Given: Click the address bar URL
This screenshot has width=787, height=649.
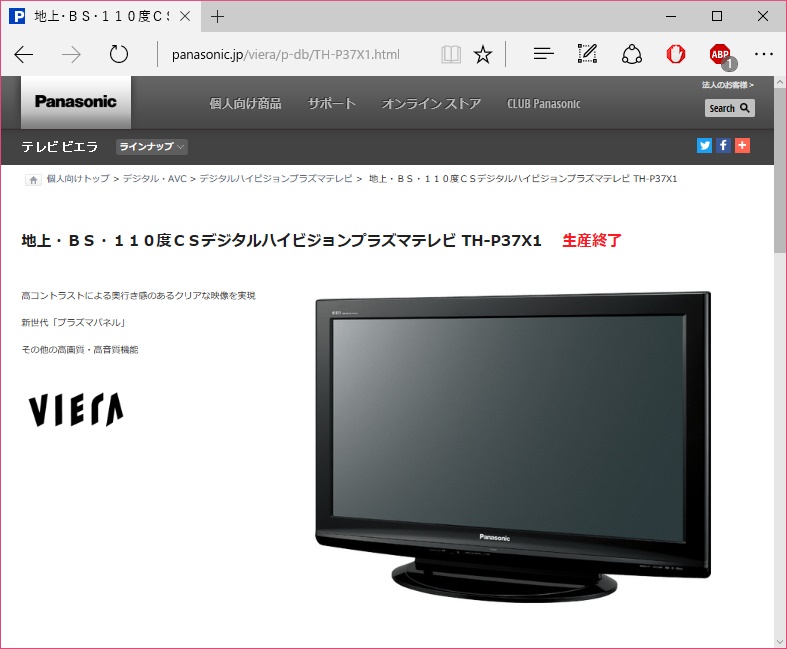Looking at the screenshot, I should coord(286,54).
